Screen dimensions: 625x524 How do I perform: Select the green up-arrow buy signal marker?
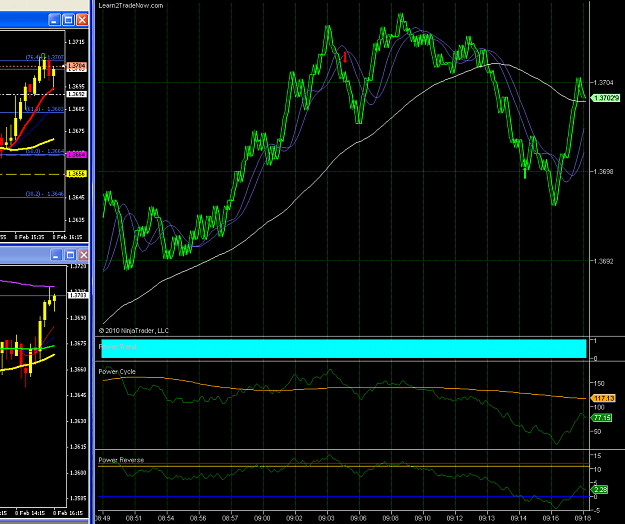[525, 173]
